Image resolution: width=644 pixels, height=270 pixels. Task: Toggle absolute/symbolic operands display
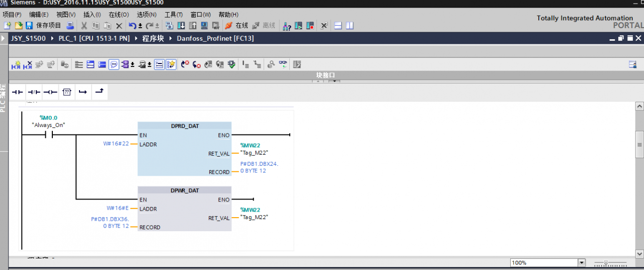pos(126,64)
